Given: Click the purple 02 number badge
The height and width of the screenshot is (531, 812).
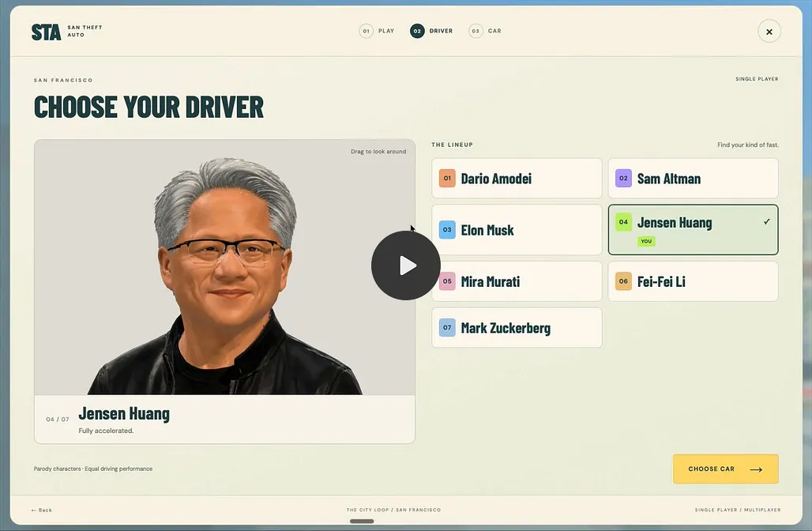Looking at the screenshot, I should coord(623,179).
